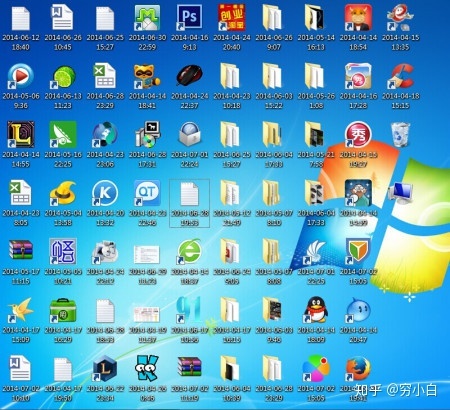Select the white text document image thumbnail
The image size is (450, 410).
(147, 254)
